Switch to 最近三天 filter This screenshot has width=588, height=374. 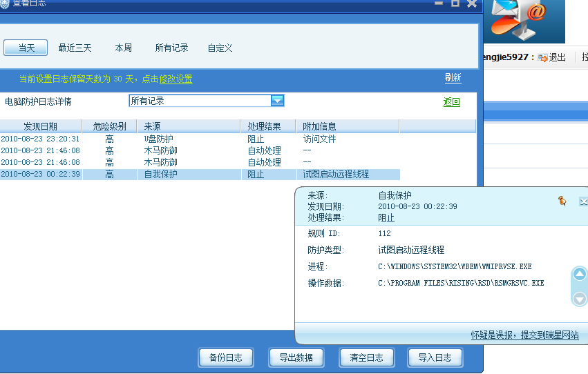click(x=75, y=48)
